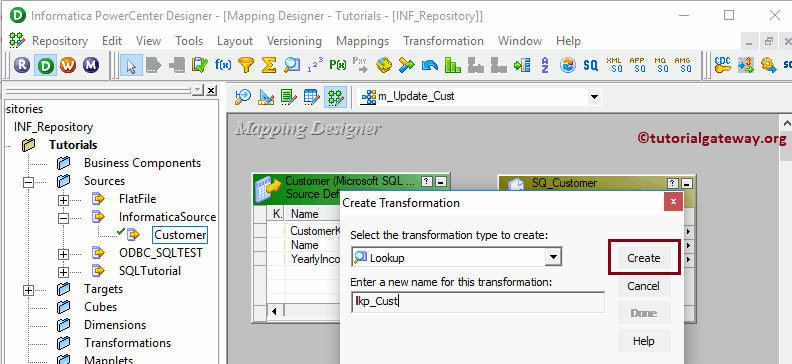Add an Aggregator sigma transformation
The width and height of the screenshot is (792, 364).
269,65
